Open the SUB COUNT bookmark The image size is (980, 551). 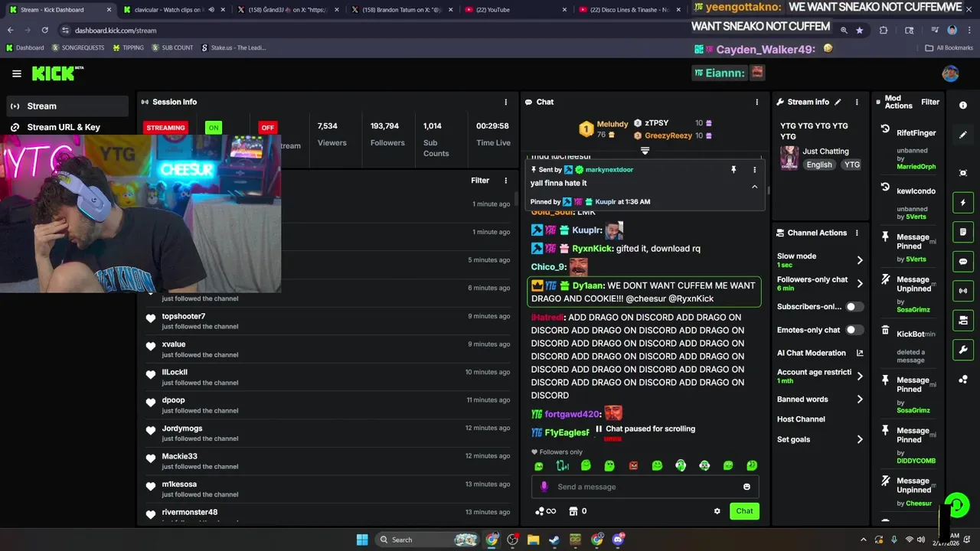tap(172, 47)
